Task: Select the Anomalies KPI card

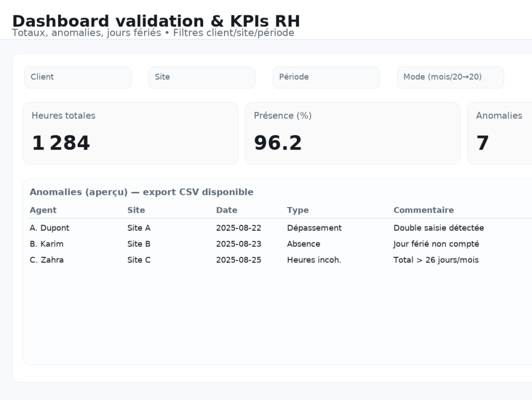Action: tap(500, 134)
